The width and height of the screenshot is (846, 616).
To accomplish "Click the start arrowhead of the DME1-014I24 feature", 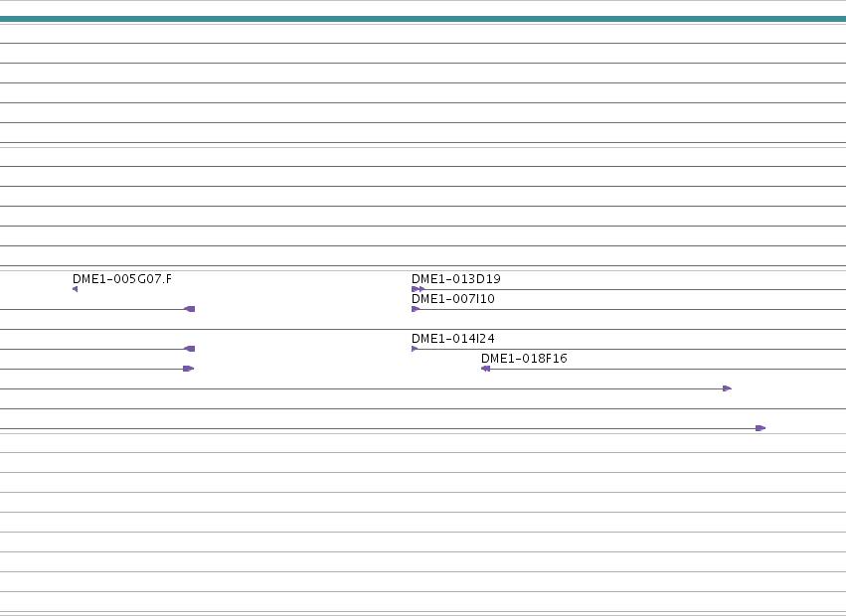I will [415, 349].
